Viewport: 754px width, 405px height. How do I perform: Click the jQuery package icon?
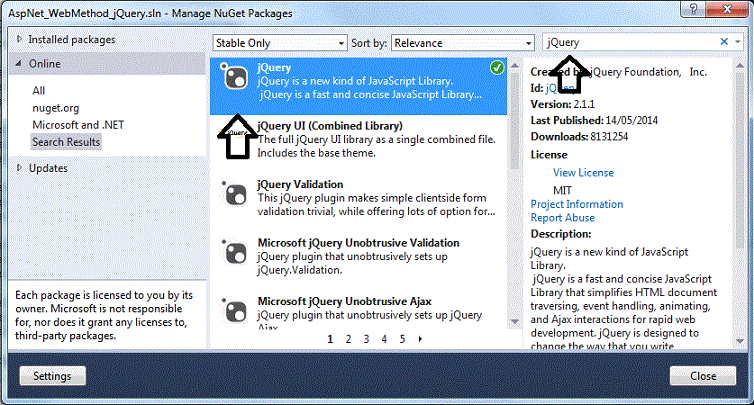tap(235, 76)
